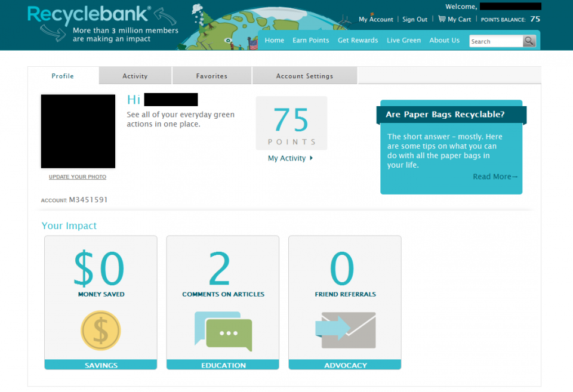This screenshot has width=573, height=392.
Task: Click the speech bubbles education icon
Action: [x=223, y=331]
